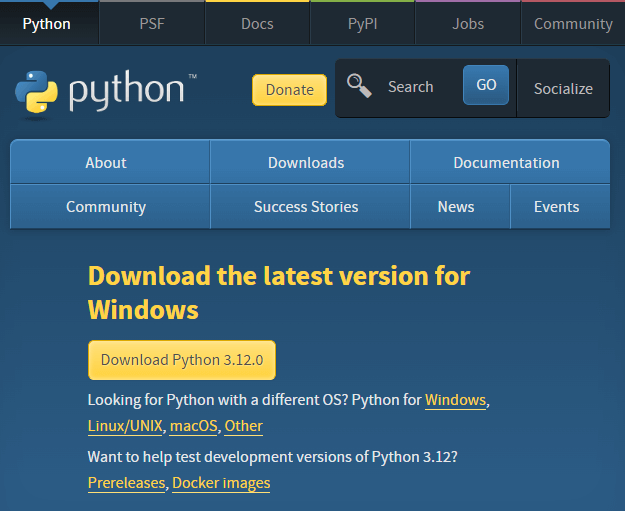
Task: Open the Socialize menu
Action: (x=563, y=89)
